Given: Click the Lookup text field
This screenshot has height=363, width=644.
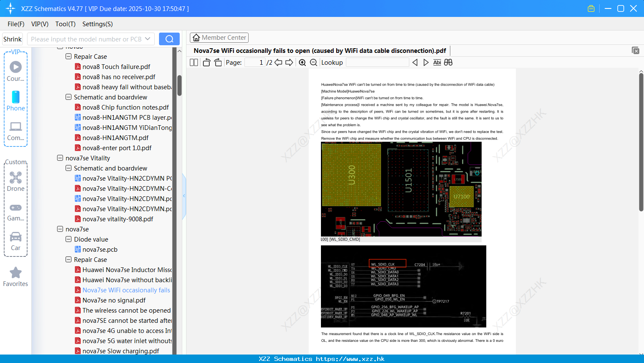Looking at the screenshot, I should coord(377,63).
